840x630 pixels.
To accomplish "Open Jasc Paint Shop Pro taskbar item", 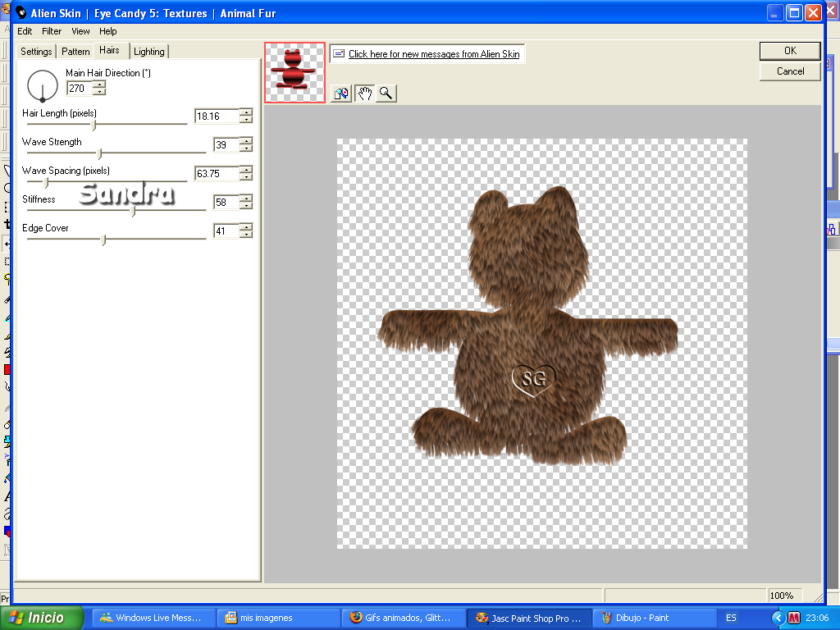I will tap(530, 618).
